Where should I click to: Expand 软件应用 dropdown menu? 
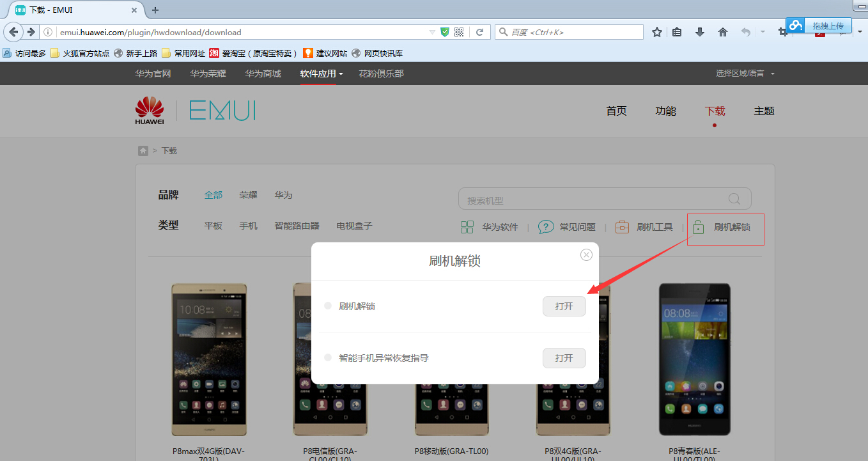point(322,74)
